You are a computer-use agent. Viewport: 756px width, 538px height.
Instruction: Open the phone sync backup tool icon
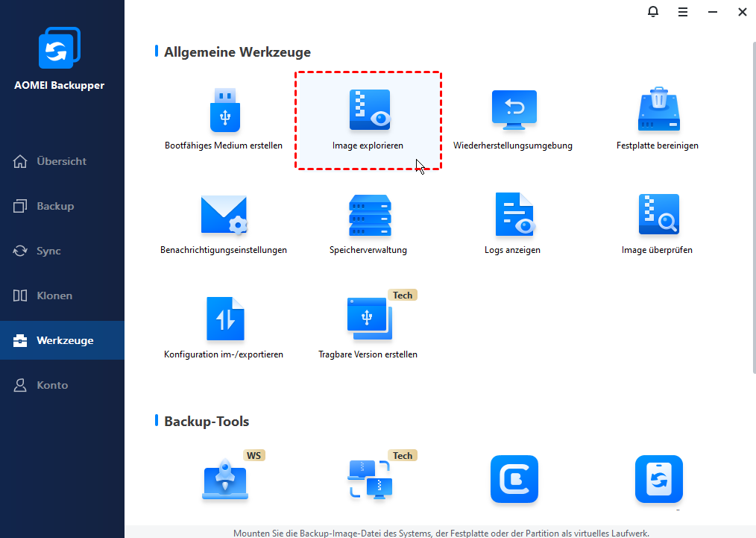click(x=658, y=479)
